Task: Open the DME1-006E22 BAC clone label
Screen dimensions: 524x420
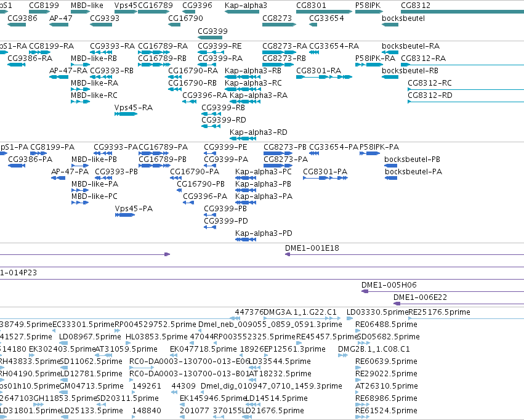Action: [x=420, y=297]
